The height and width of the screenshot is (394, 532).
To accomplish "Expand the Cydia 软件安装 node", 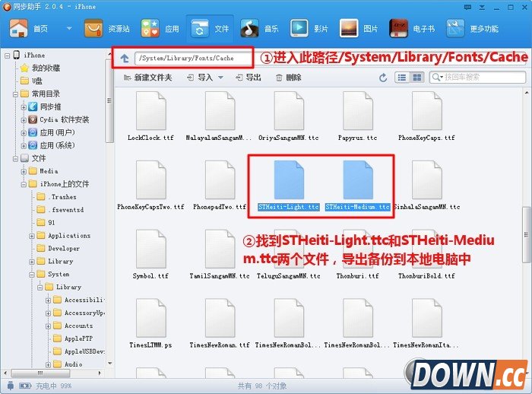I will click(24, 120).
